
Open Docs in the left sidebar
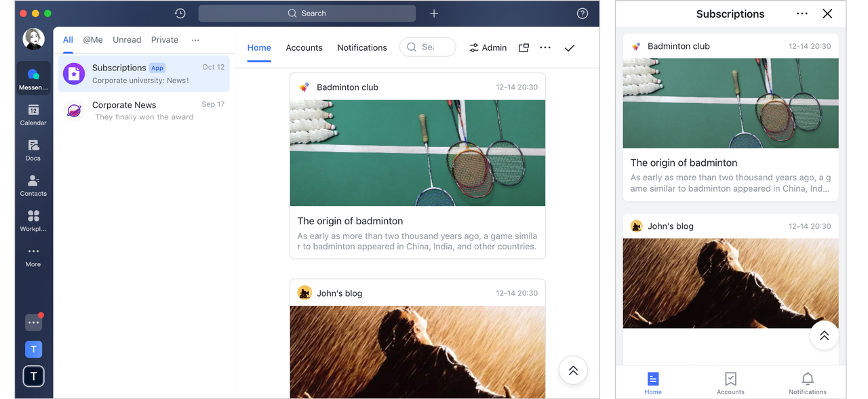coord(33,150)
